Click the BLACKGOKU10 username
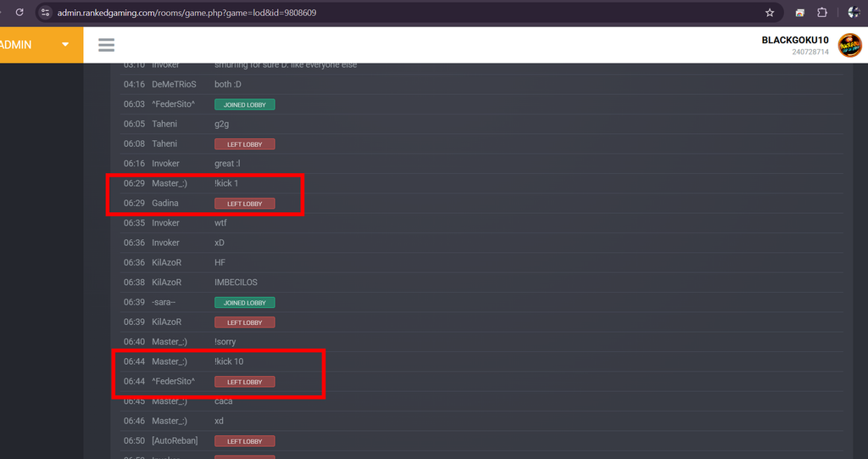Viewport: 868px width, 459px height. [x=795, y=40]
